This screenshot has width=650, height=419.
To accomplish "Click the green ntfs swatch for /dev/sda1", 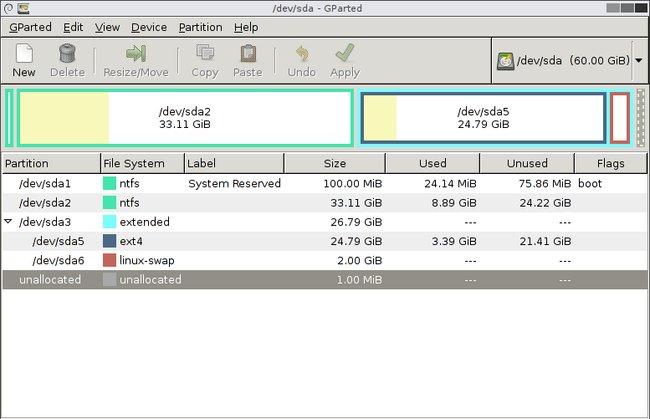I will click(109, 183).
